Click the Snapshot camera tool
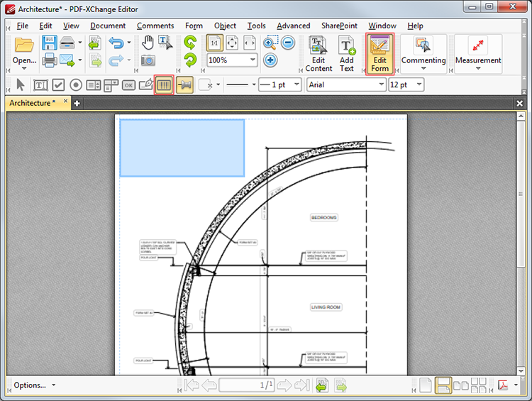Viewport: 532px width, 401px height. click(148, 60)
